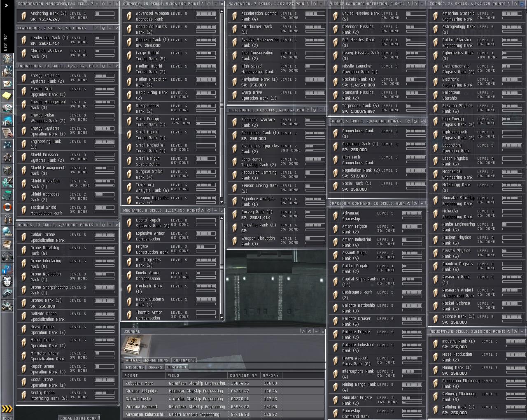Select the Sahmat Doshu agent row
This screenshot has height=420, width=527.
[224, 399]
